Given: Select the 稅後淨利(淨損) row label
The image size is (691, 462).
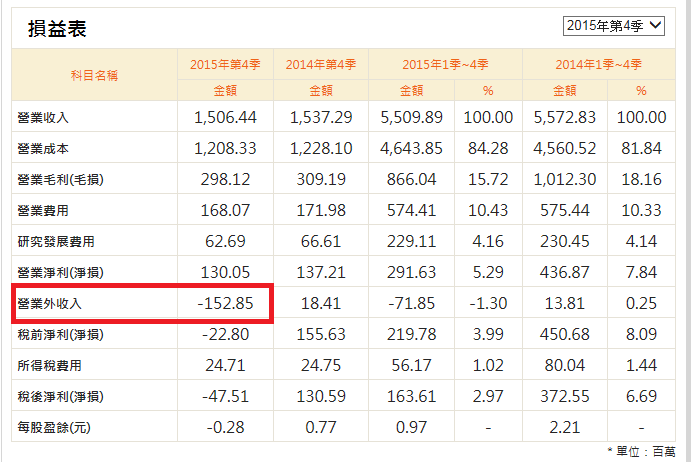Looking at the screenshot, I should (60, 396).
